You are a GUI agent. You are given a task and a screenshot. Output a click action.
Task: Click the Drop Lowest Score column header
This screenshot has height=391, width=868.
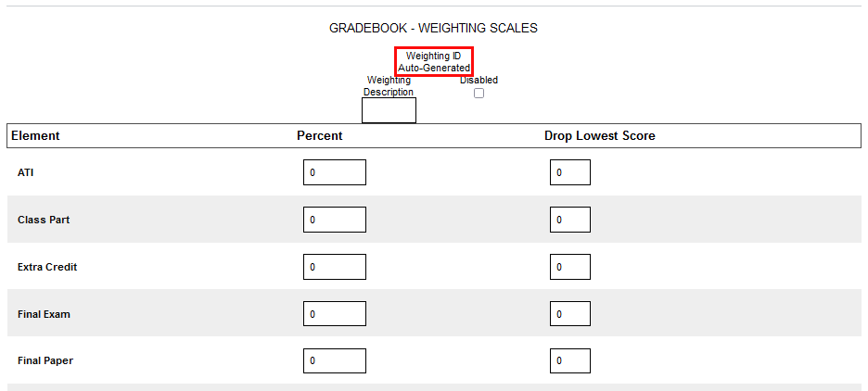click(x=599, y=136)
